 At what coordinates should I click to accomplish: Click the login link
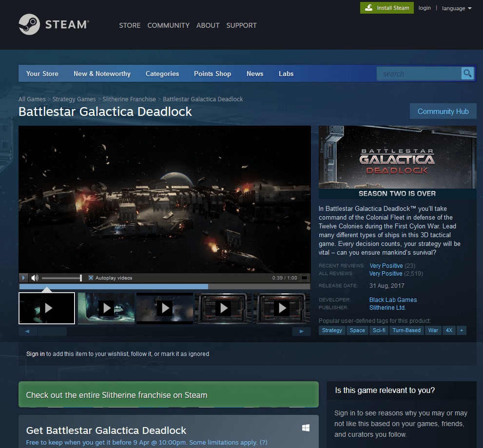coord(425,8)
